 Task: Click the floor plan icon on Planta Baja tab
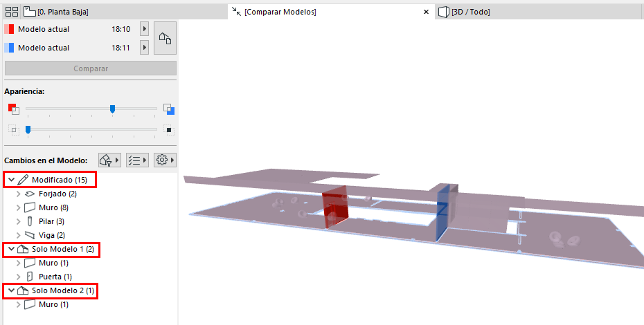pos(29,12)
